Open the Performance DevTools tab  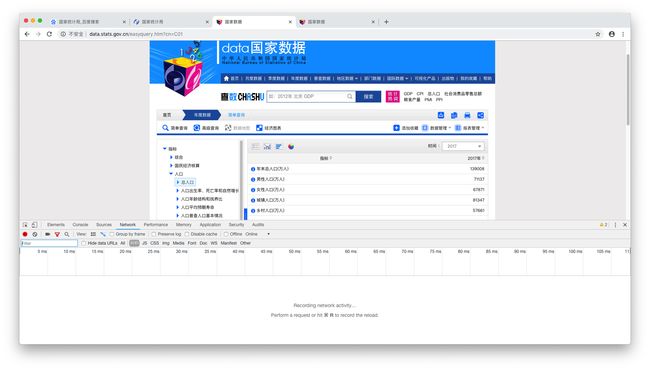[x=156, y=225]
